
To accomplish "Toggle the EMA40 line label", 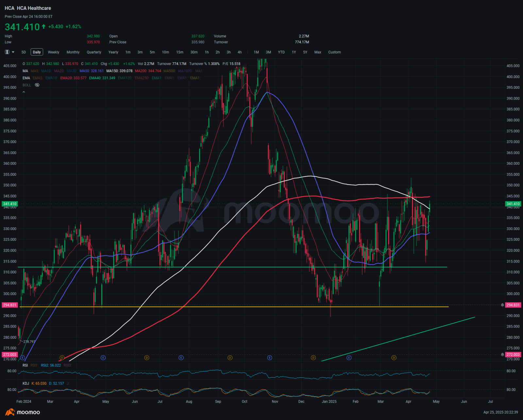I will coord(102,78).
